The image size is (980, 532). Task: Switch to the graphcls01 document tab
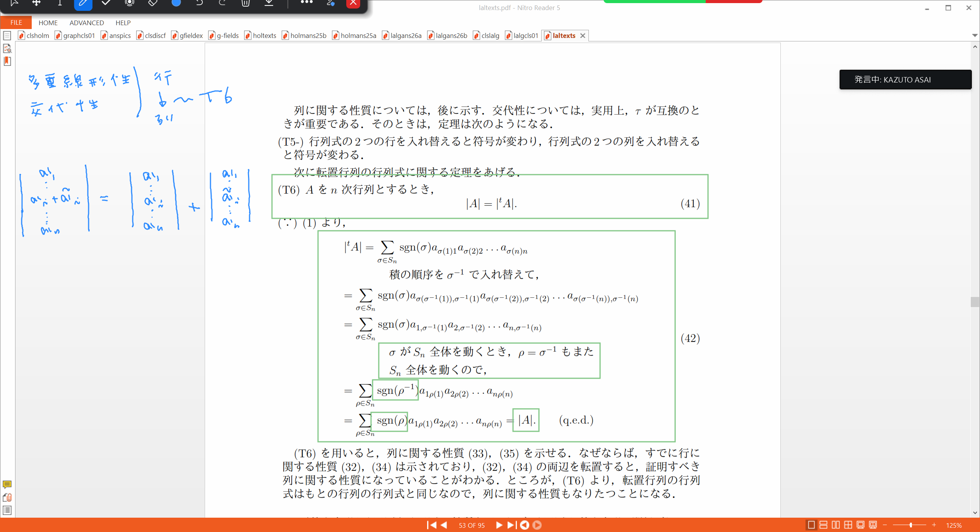coord(75,36)
